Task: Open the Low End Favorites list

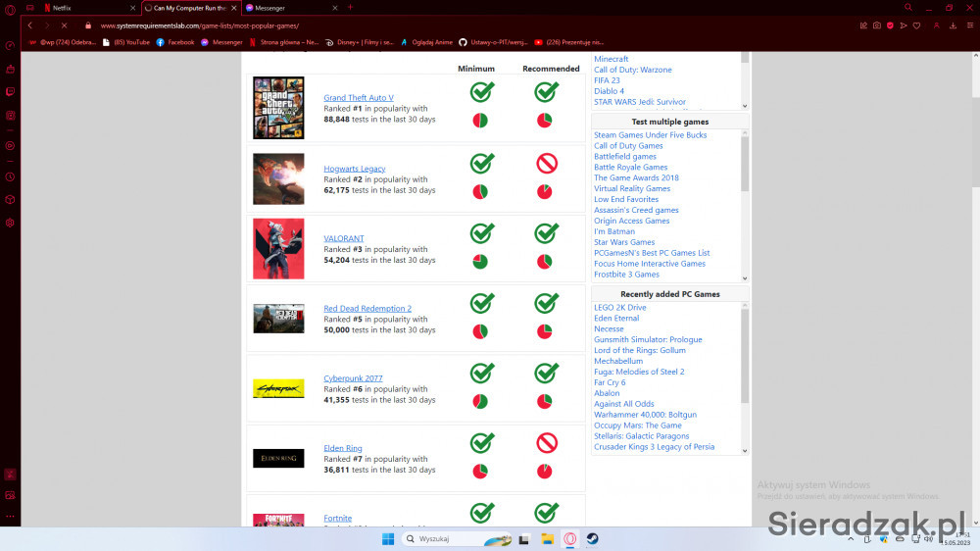Action: (x=625, y=199)
